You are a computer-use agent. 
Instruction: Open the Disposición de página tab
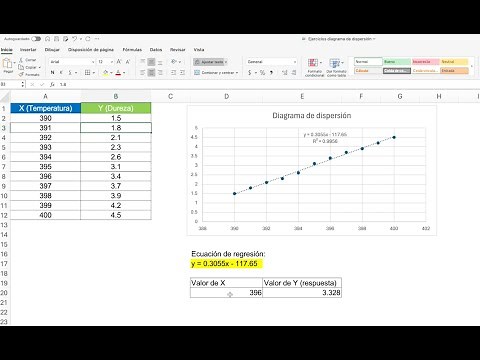91,50
